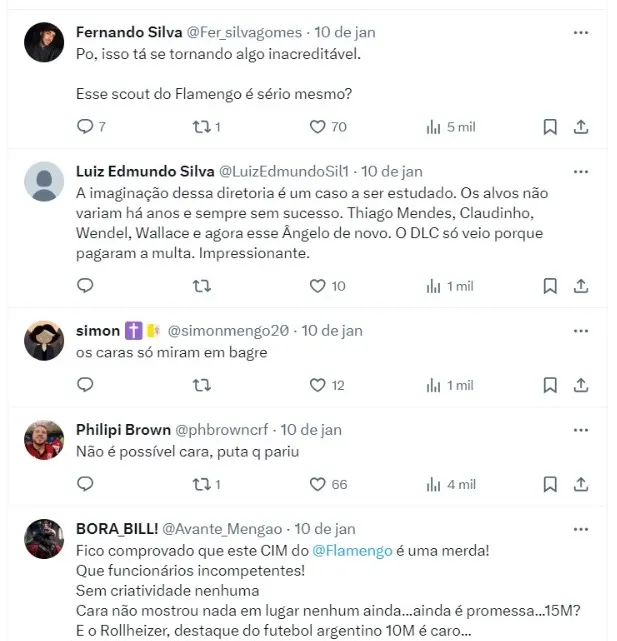617x641 pixels.
Task: Bookmark Fernando Silva's tweet
Action: tap(550, 127)
